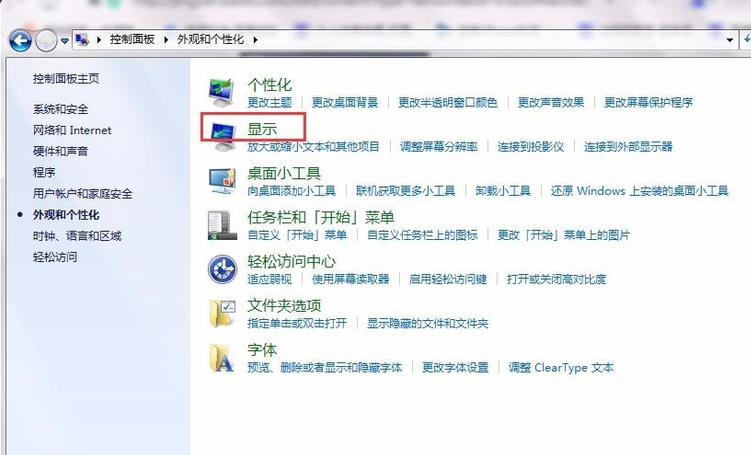Open the 调整屏幕分辨率 link
The image size is (751, 455).
(x=439, y=146)
